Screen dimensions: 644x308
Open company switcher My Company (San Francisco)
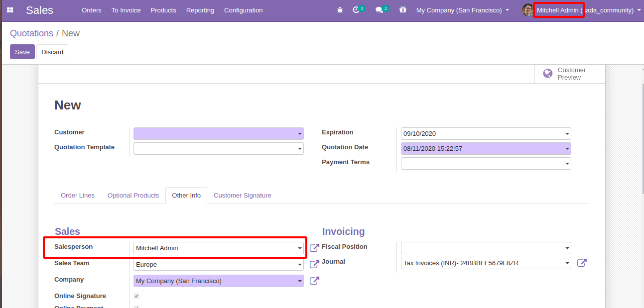(x=463, y=10)
